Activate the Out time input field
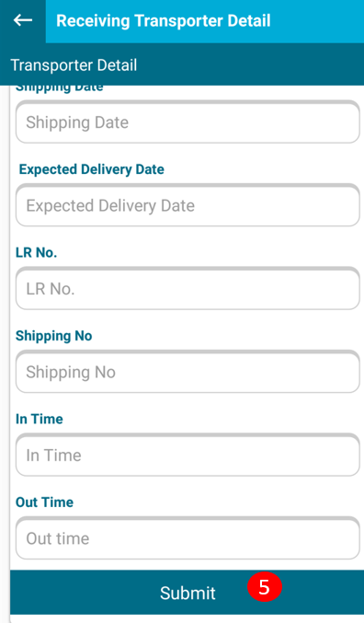This screenshot has width=364, height=623. [x=188, y=538]
